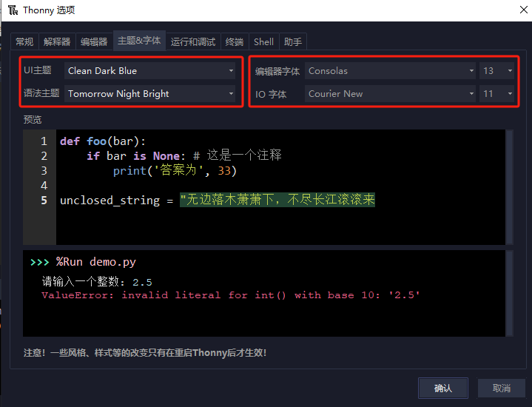Click the highlighted unclosed string text
Image resolution: width=532 pixels, height=407 pixels.
[277, 200]
